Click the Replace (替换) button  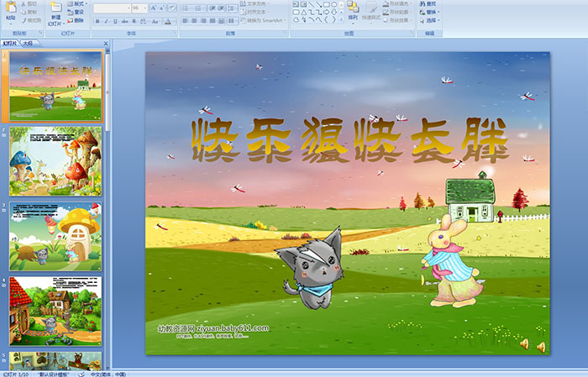pyautogui.click(x=429, y=12)
